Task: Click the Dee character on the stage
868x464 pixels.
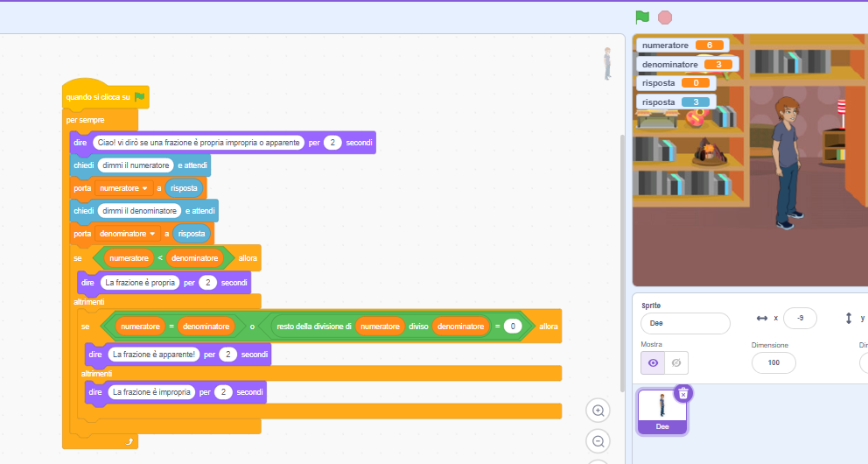Action: coord(787,162)
